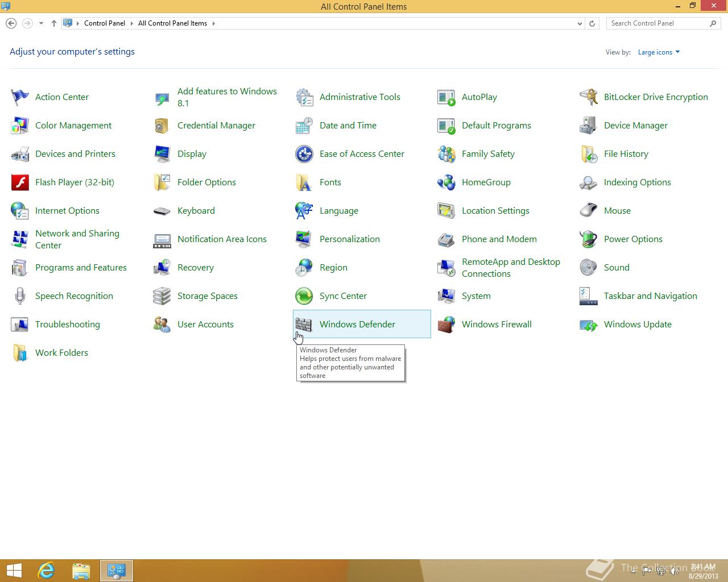Open the File History link
Image resolution: width=728 pixels, height=582 pixels.
tap(626, 154)
